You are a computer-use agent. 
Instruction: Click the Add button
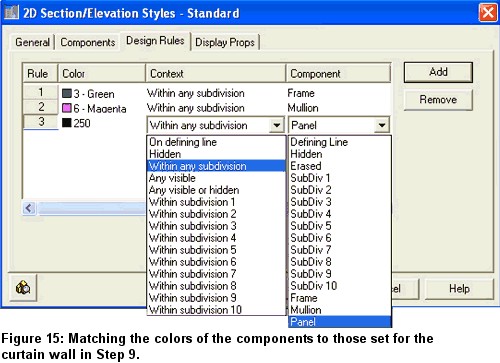tap(438, 72)
